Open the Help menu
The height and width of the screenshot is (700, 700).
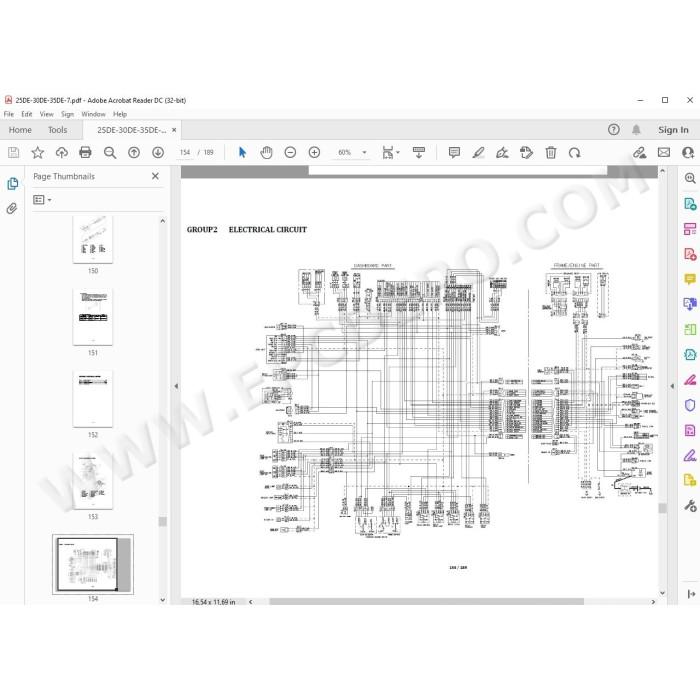click(x=120, y=114)
